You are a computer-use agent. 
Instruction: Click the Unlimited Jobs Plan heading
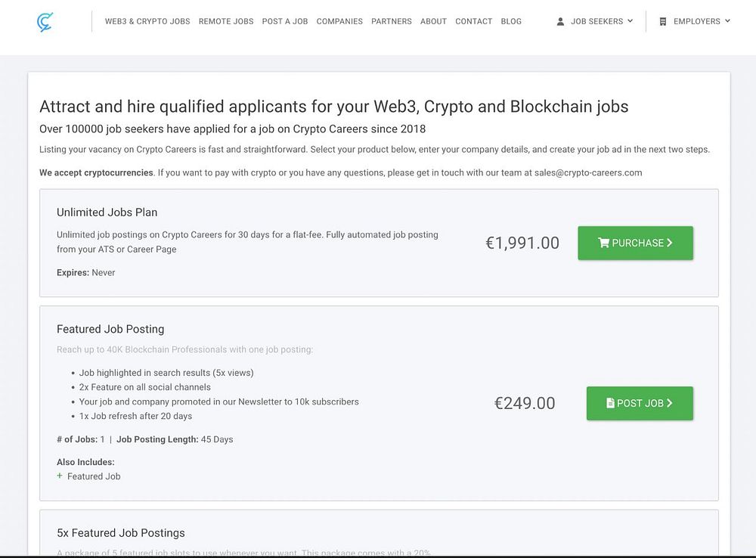coord(107,212)
